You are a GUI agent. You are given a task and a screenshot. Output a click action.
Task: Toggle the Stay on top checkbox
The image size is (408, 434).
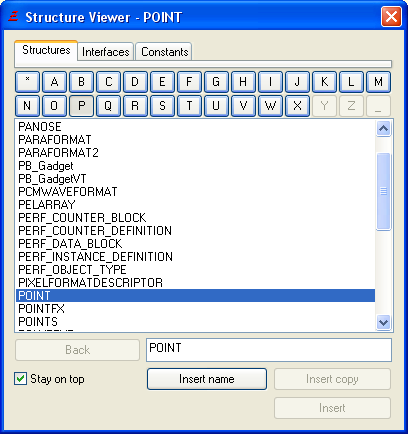tap(21, 379)
